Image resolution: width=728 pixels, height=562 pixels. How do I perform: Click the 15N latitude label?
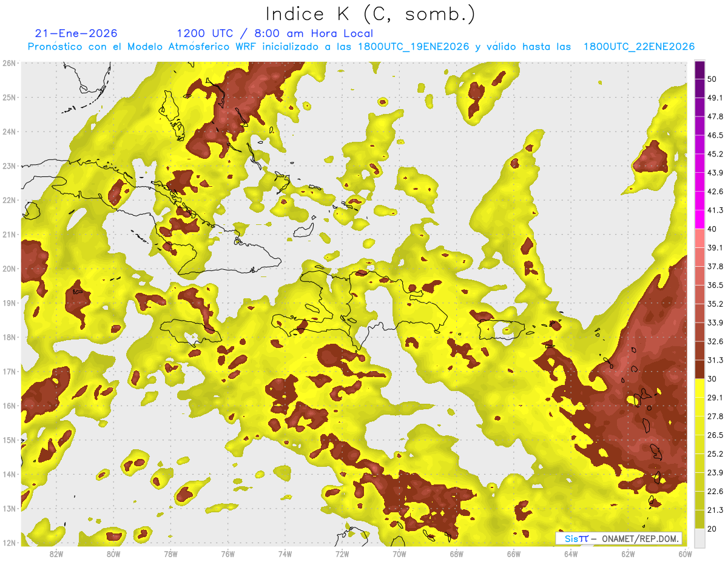[x=9, y=440]
